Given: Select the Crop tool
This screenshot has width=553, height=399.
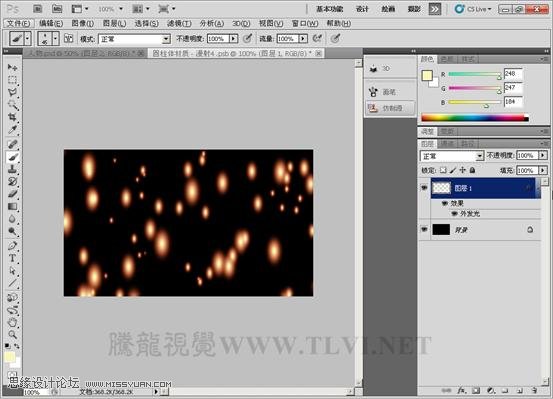Looking at the screenshot, I should [x=12, y=117].
